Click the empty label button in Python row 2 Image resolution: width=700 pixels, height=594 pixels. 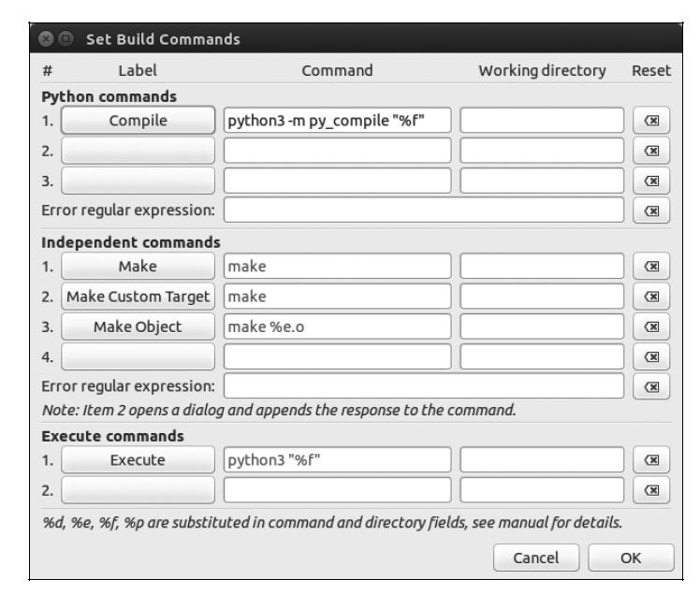138,151
